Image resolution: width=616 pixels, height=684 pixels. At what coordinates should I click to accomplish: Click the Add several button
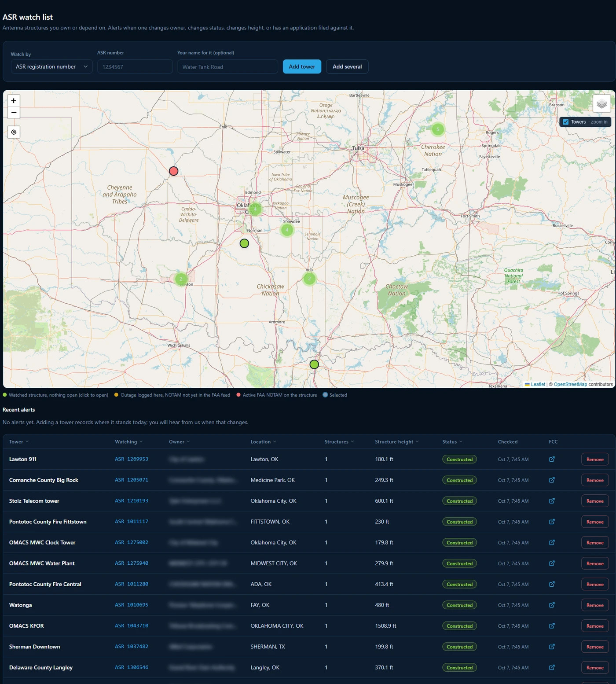347,67
